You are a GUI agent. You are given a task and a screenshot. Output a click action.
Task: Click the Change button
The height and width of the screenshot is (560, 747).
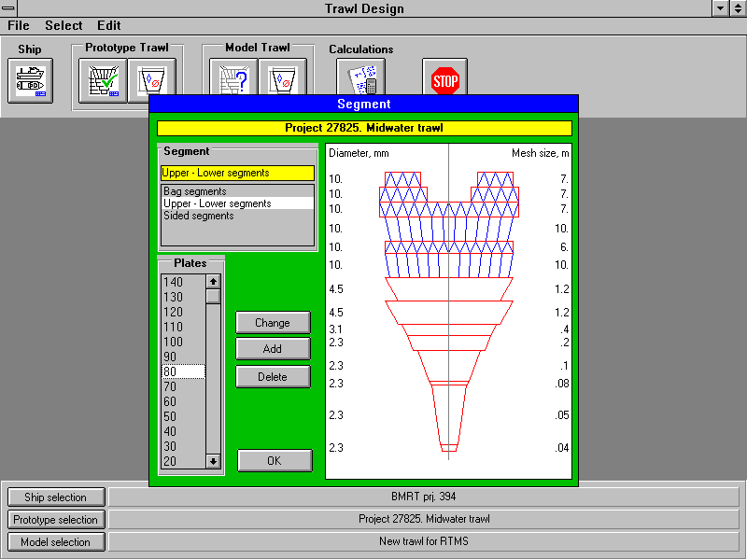[273, 323]
